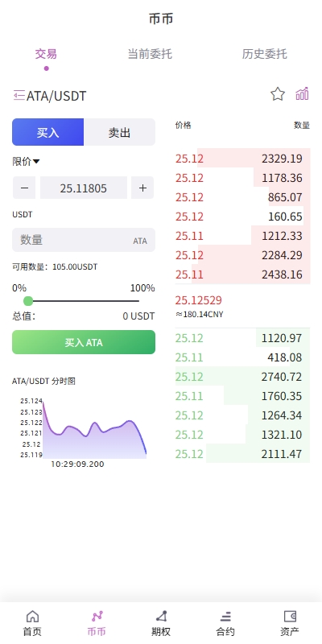Open the 当前委托 tab
This screenshot has height=644, width=322.
(150, 54)
